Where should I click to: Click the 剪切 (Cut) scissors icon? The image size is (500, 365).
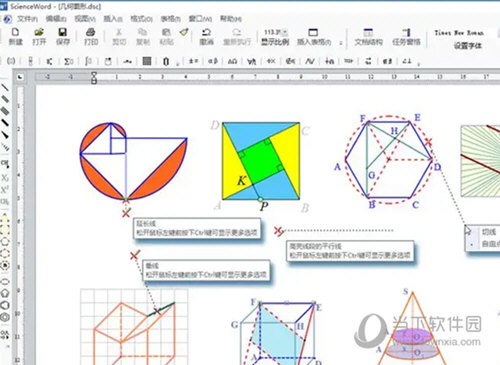[x=119, y=33]
